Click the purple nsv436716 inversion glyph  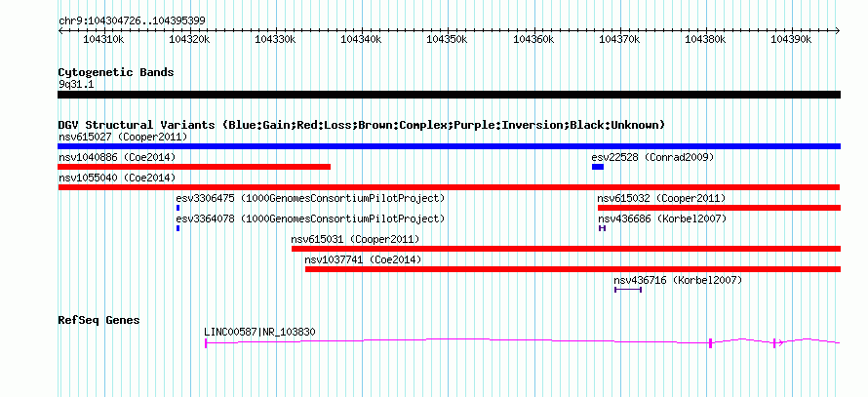click(x=628, y=289)
